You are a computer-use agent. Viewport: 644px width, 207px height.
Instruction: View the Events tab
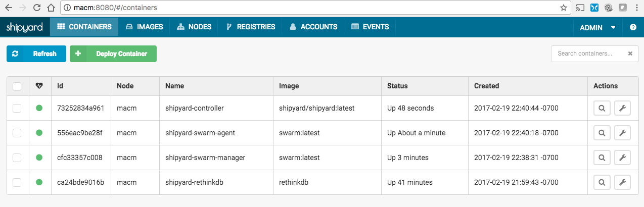370,27
